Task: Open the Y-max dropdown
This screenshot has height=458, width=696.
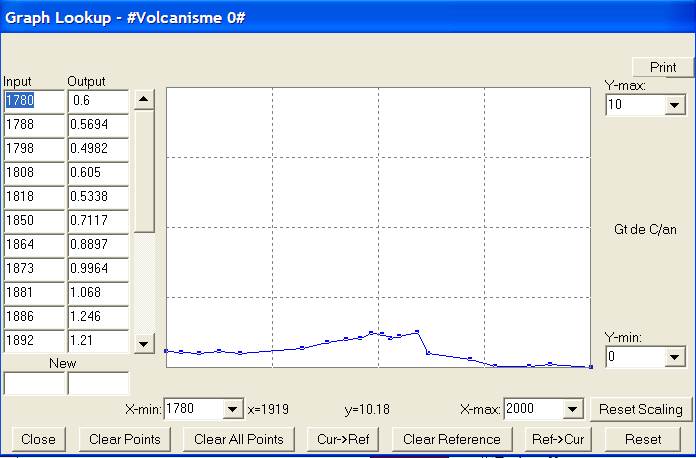Action: [674, 105]
